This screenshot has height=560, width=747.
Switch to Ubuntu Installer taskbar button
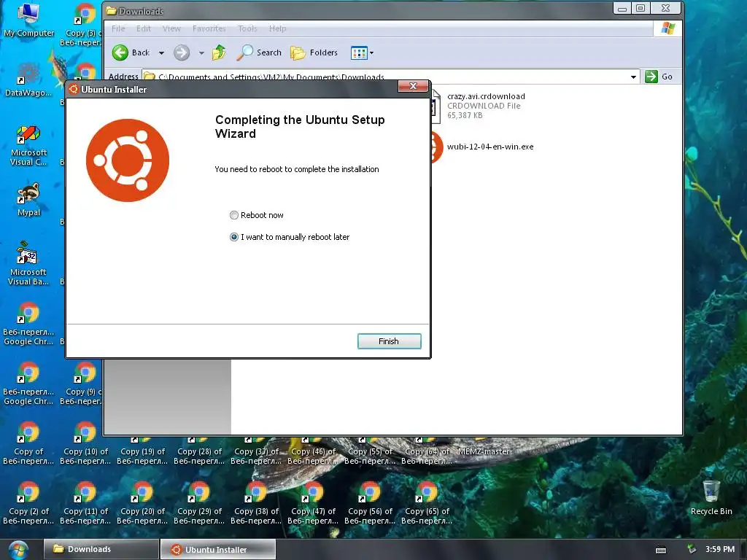click(x=217, y=550)
